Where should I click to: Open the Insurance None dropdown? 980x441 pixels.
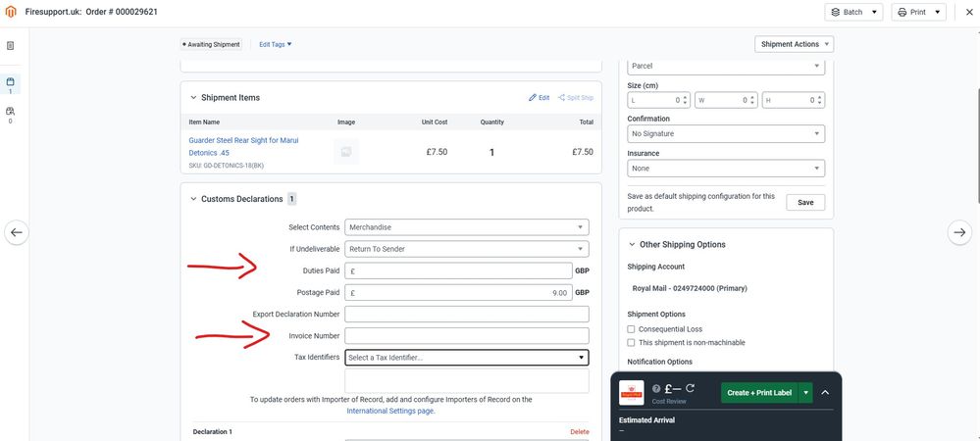pyautogui.click(x=726, y=168)
